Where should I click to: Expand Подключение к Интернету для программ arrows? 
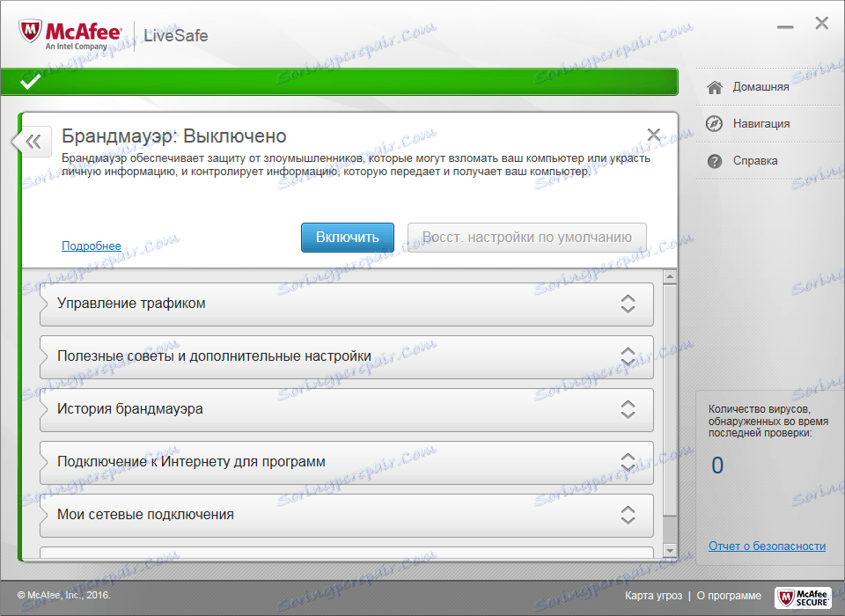pyautogui.click(x=628, y=462)
